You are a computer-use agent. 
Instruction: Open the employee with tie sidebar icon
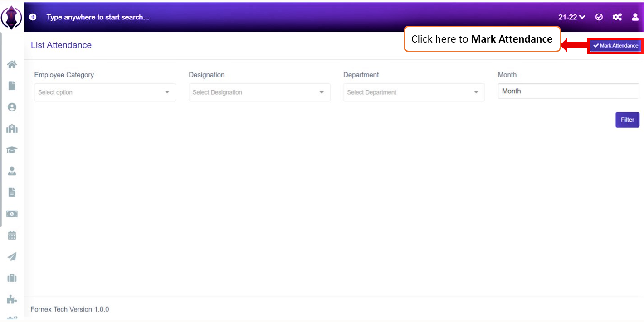pyautogui.click(x=12, y=171)
